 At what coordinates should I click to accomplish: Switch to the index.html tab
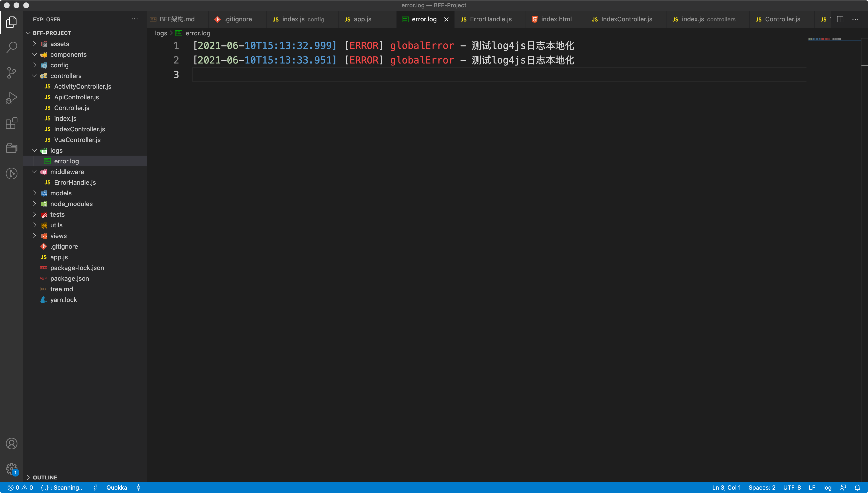pyautogui.click(x=556, y=19)
